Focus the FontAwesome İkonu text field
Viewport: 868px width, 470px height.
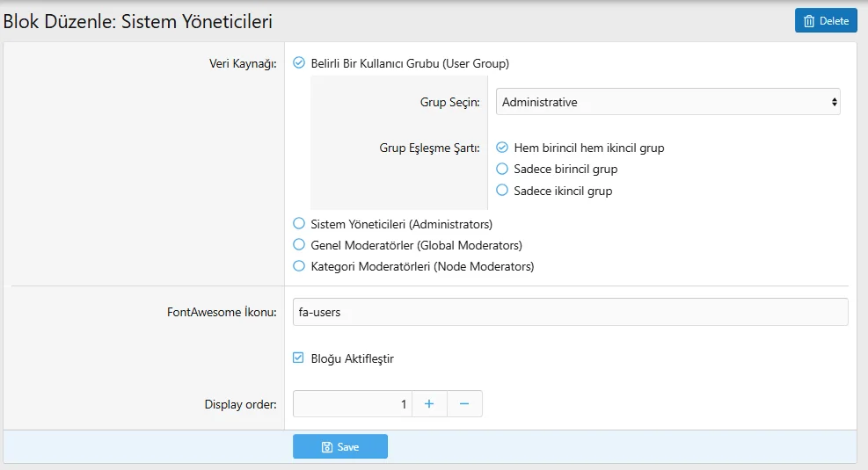click(570, 312)
